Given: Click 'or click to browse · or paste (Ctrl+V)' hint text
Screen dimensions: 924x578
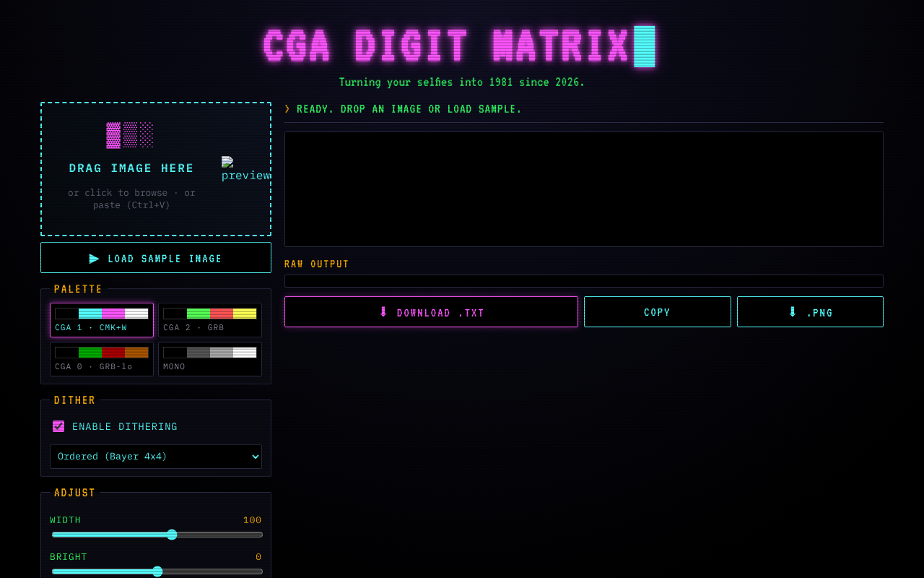Looking at the screenshot, I should click(x=131, y=199).
